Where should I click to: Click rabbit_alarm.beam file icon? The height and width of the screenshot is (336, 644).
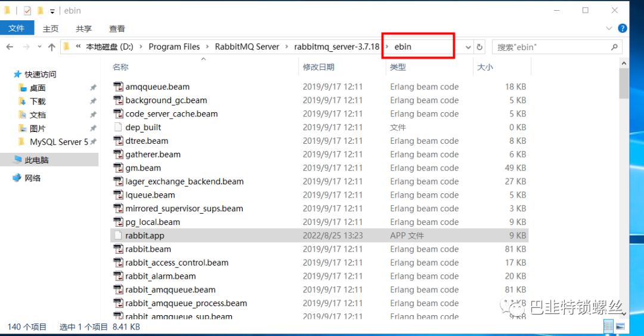[x=118, y=276]
